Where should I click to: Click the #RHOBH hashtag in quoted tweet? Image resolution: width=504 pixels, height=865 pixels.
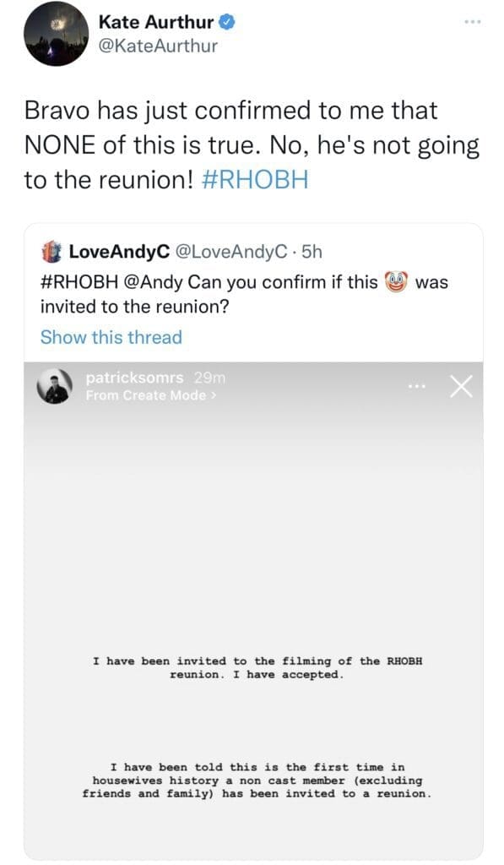(79, 282)
